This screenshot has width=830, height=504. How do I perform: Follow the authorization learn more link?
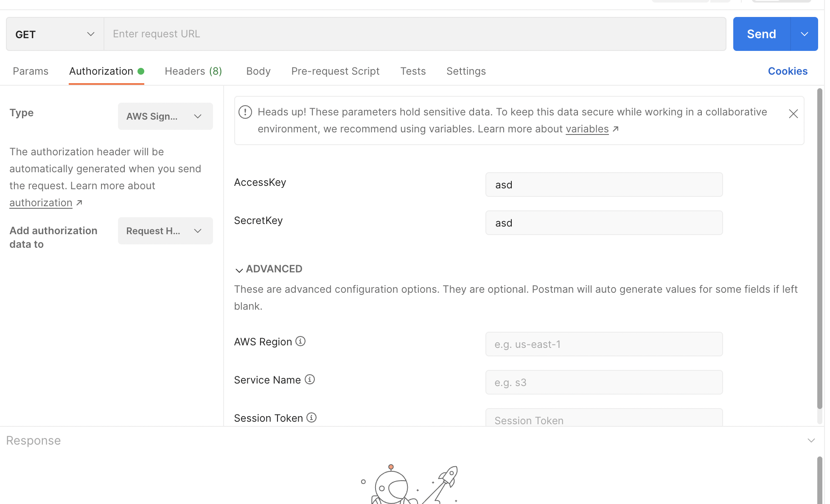pos(41,203)
